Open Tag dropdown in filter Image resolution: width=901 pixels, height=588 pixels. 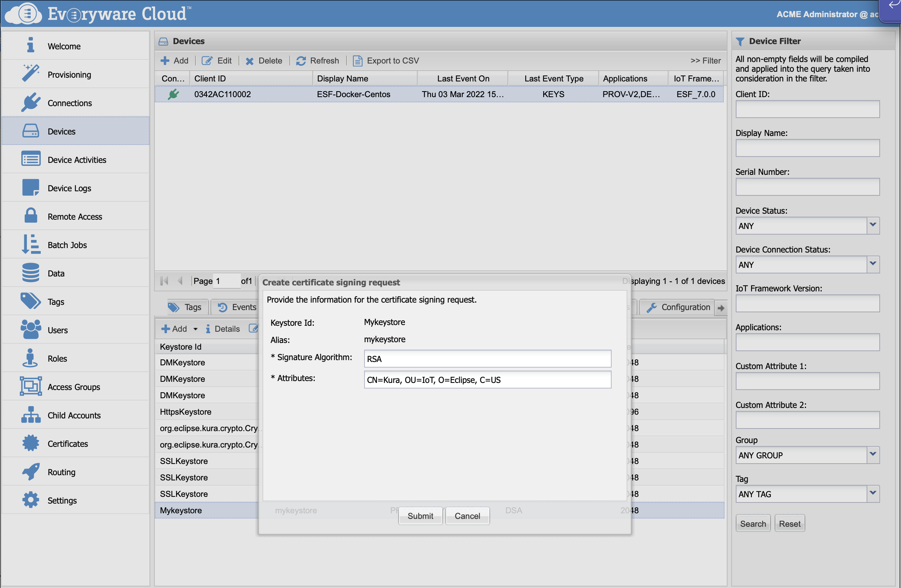873,494
